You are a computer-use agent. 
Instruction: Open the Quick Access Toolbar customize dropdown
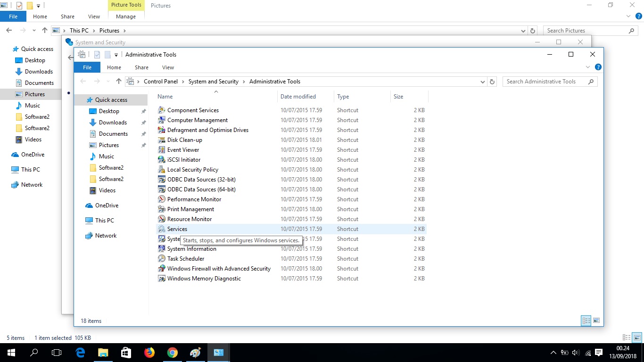click(116, 55)
